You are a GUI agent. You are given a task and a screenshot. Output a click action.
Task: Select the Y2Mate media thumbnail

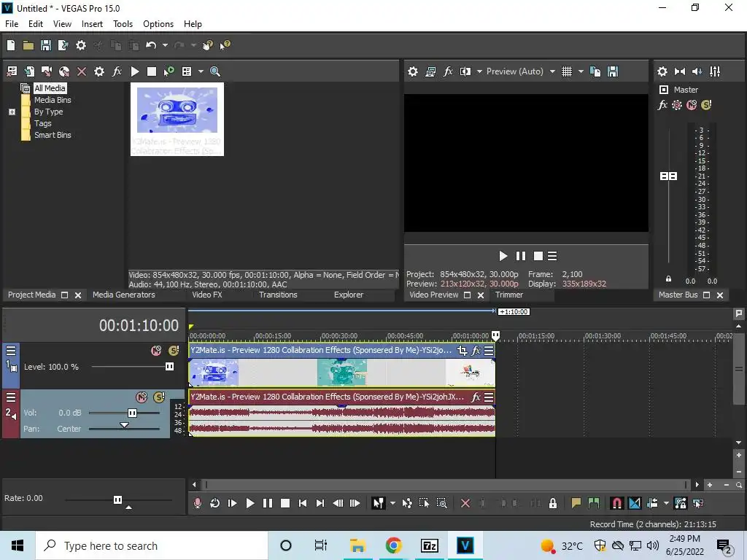pos(177,119)
